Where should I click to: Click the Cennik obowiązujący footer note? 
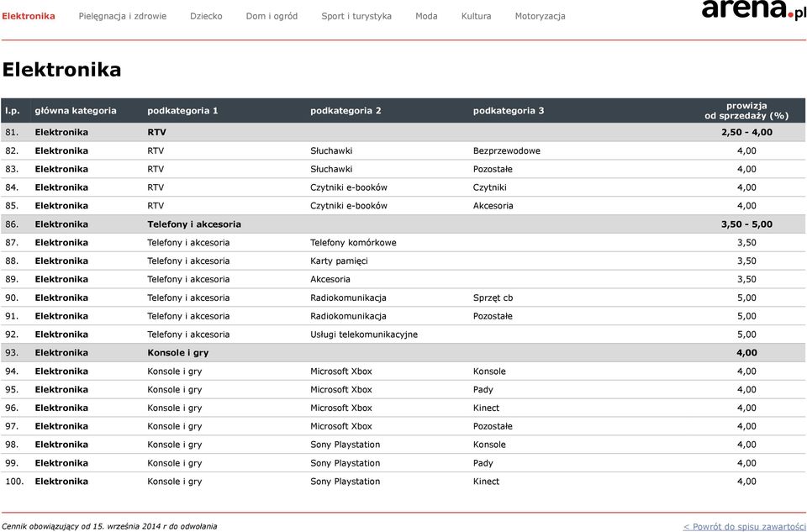[x=109, y=526]
